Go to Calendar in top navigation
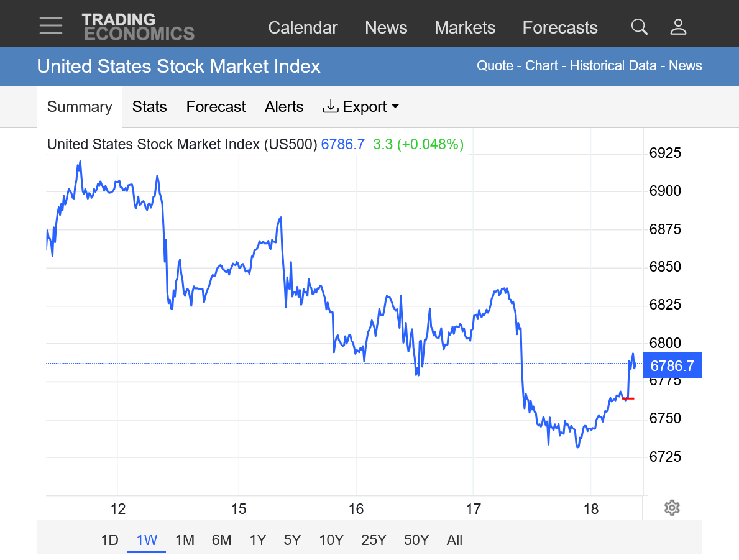 click(303, 28)
